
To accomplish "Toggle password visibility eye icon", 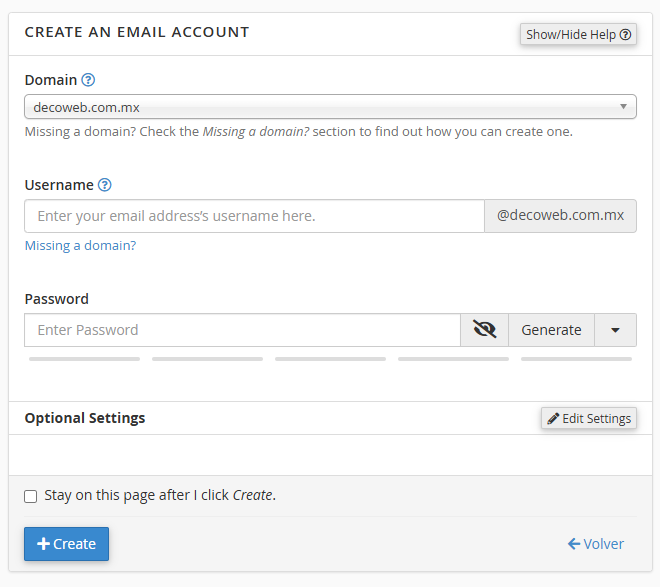I will click(x=485, y=330).
